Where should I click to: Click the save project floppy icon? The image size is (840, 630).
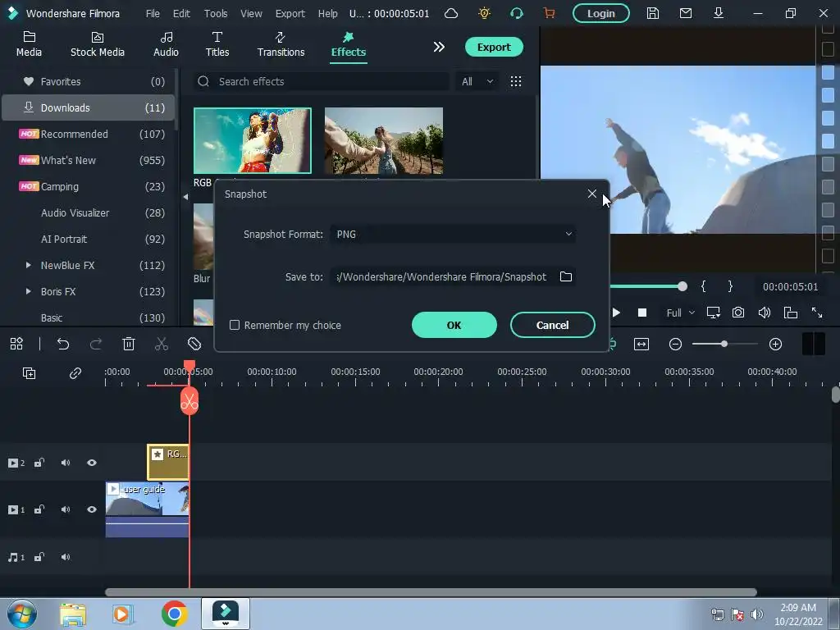click(x=652, y=13)
